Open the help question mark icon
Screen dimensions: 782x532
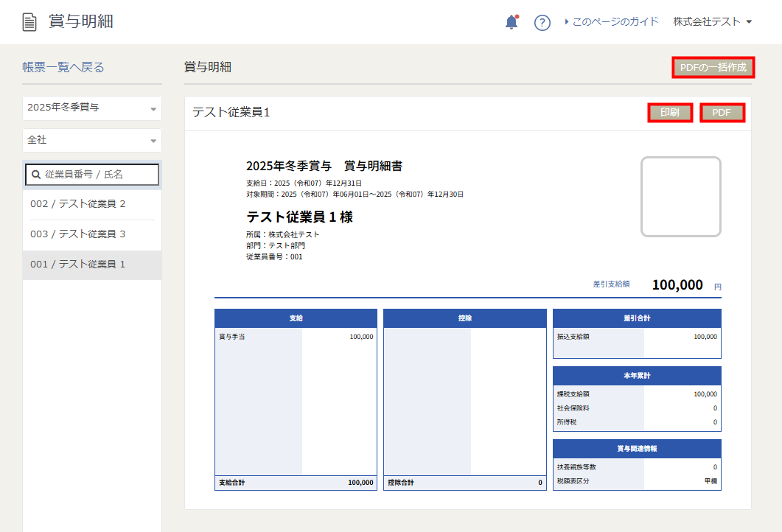coord(542,23)
